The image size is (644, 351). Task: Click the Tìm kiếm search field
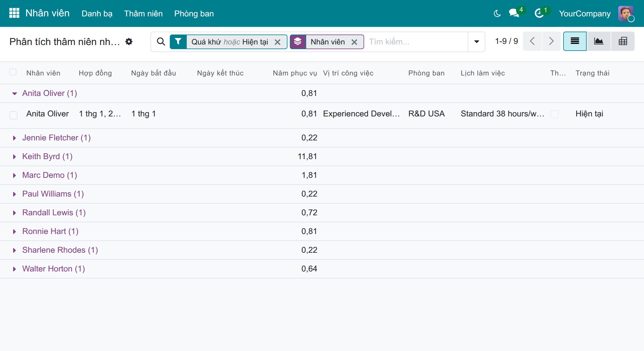417,42
